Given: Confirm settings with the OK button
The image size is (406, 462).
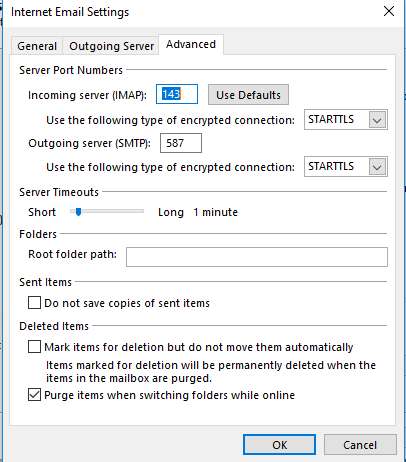Looking at the screenshot, I should pos(279,445).
